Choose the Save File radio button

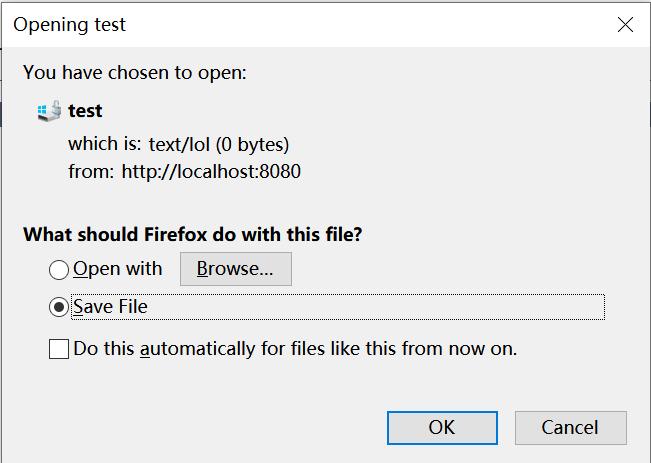click(59, 307)
